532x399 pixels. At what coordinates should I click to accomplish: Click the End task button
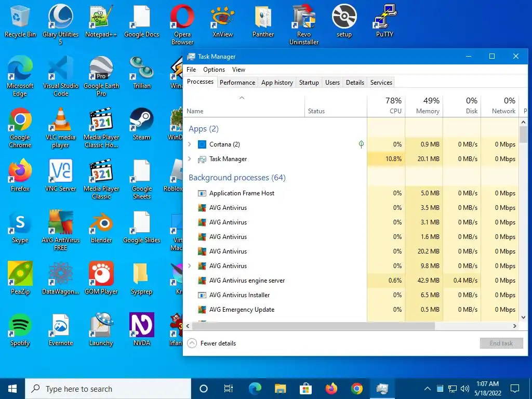click(501, 343)
